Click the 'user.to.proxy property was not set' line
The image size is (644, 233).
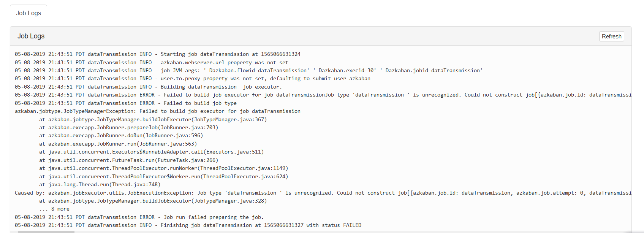[x=192, y=79]
